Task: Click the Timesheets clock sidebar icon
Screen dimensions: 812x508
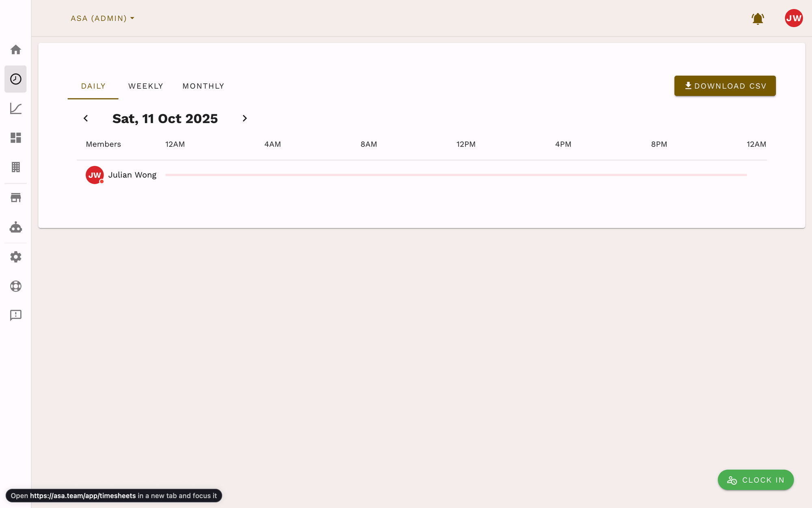Action: coord(15,79)
